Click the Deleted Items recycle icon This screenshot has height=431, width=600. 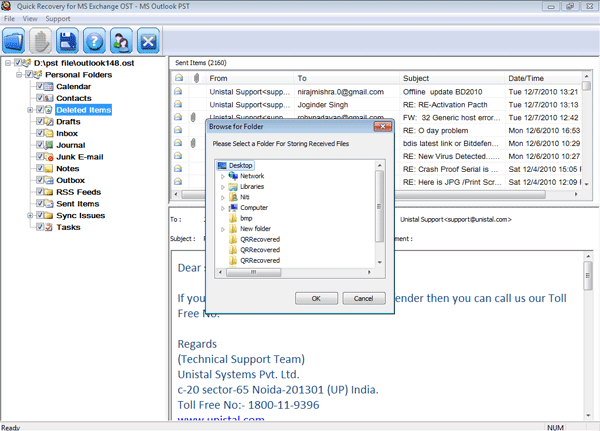click(x=49, y=110)
